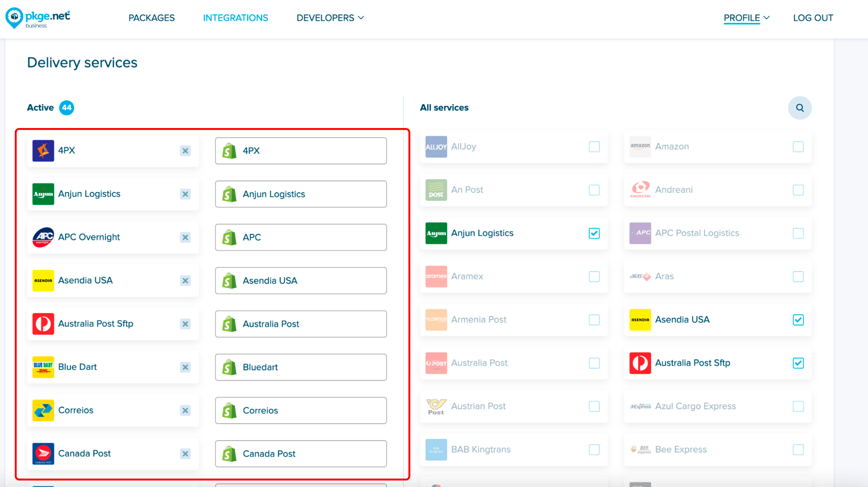The height and width of the screenshot is (487, 868).
Task: Expand the Developers menu
Action: point(330,18)
